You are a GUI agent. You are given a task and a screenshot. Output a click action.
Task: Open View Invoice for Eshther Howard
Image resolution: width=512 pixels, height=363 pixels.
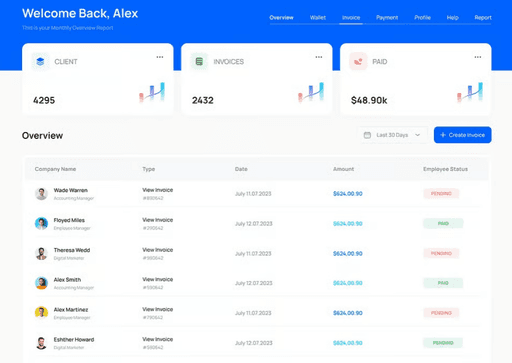[x=158, y=339]
